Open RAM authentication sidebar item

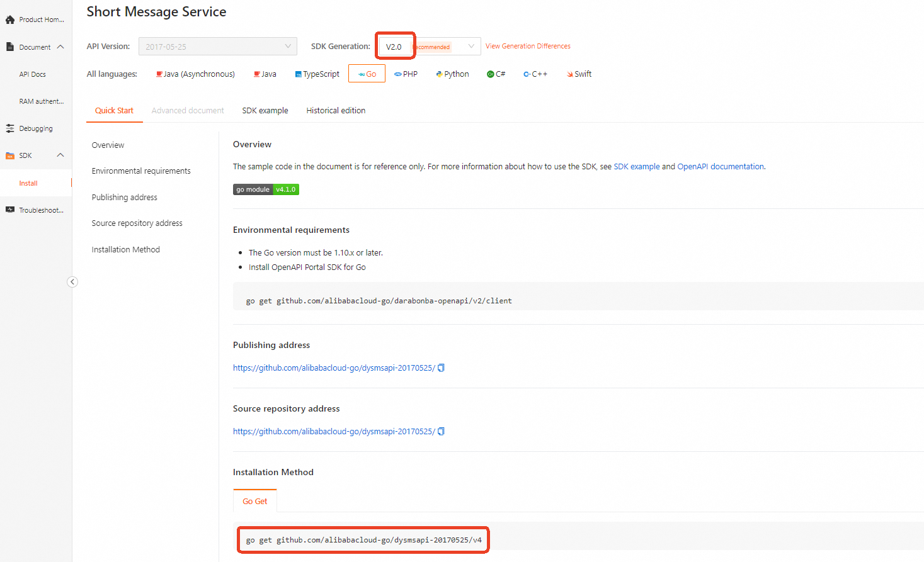[42, 101]
